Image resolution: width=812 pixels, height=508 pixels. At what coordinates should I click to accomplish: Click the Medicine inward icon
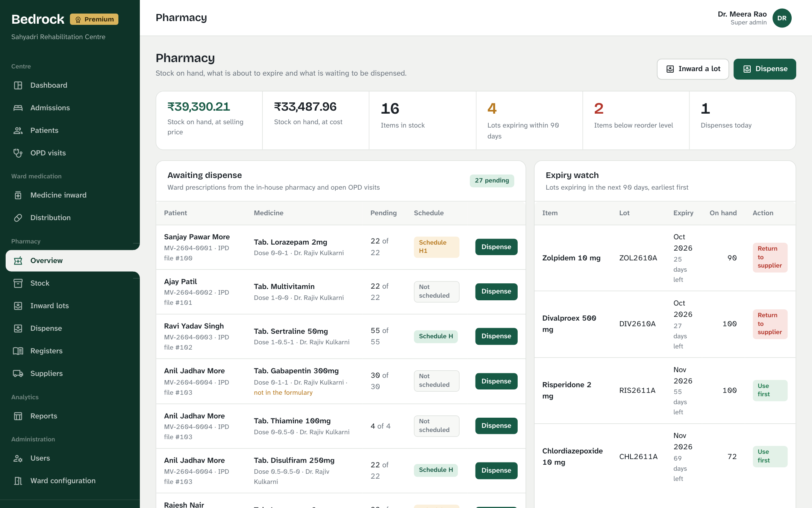click(x=18, y=195)
